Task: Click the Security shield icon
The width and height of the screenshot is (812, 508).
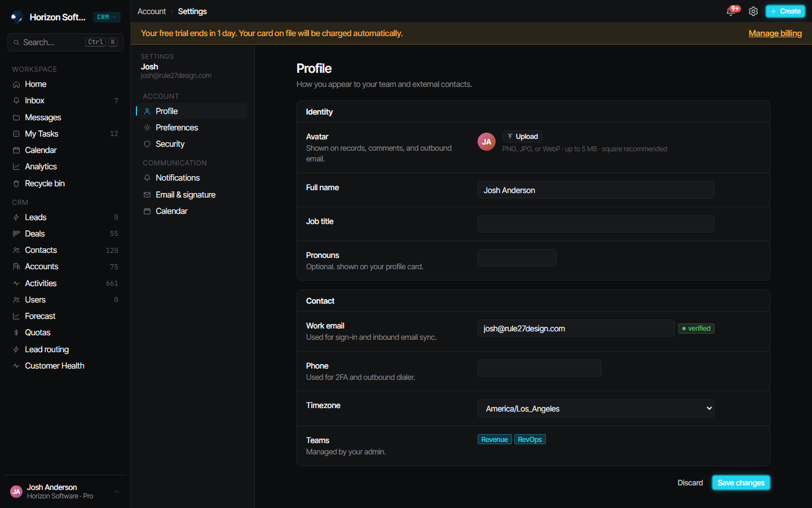Action: 147,144
